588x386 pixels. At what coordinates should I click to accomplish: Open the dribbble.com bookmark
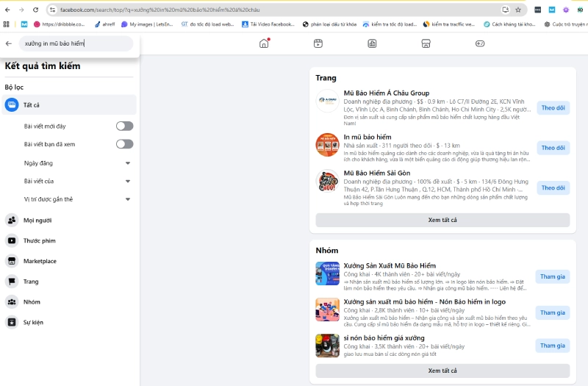tap(60, 24)
